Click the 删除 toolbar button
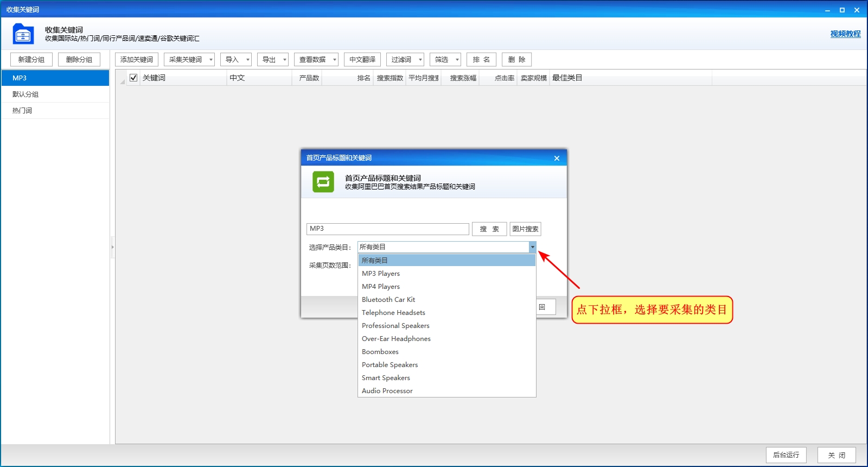 tap(516, 60)
